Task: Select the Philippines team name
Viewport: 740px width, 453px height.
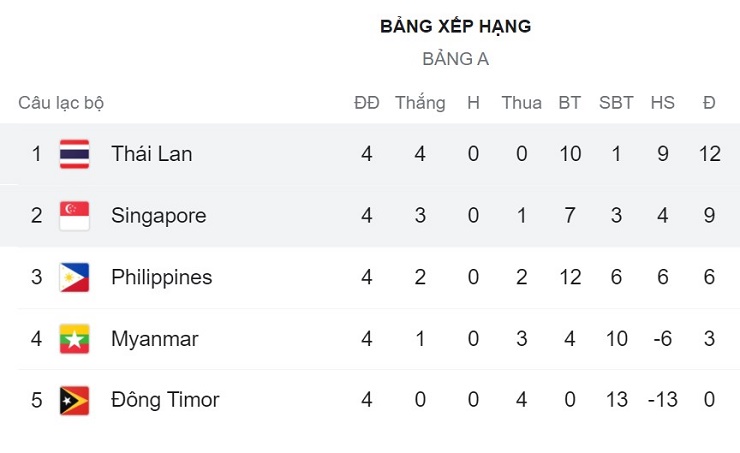Action: pos(162,277)
